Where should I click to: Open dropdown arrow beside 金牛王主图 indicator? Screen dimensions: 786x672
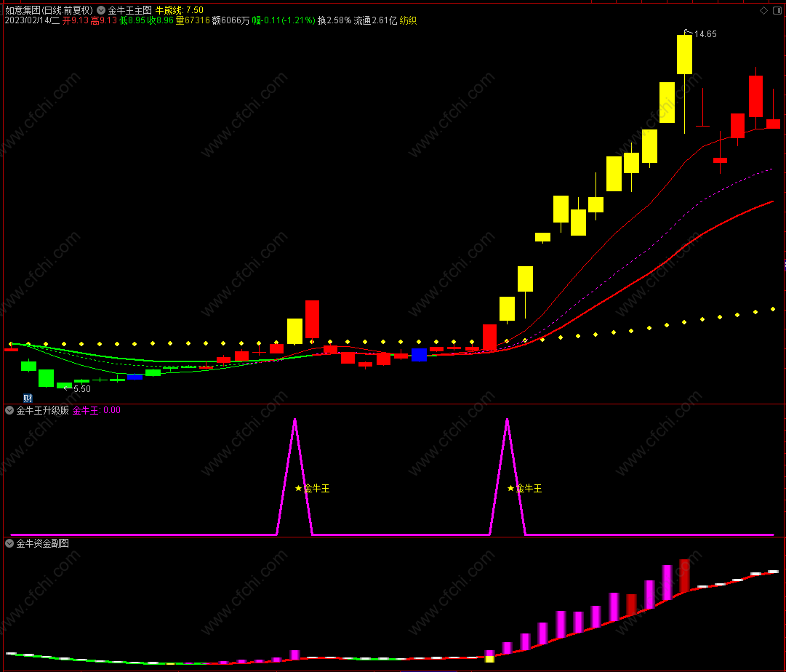[x=101, y=10]
